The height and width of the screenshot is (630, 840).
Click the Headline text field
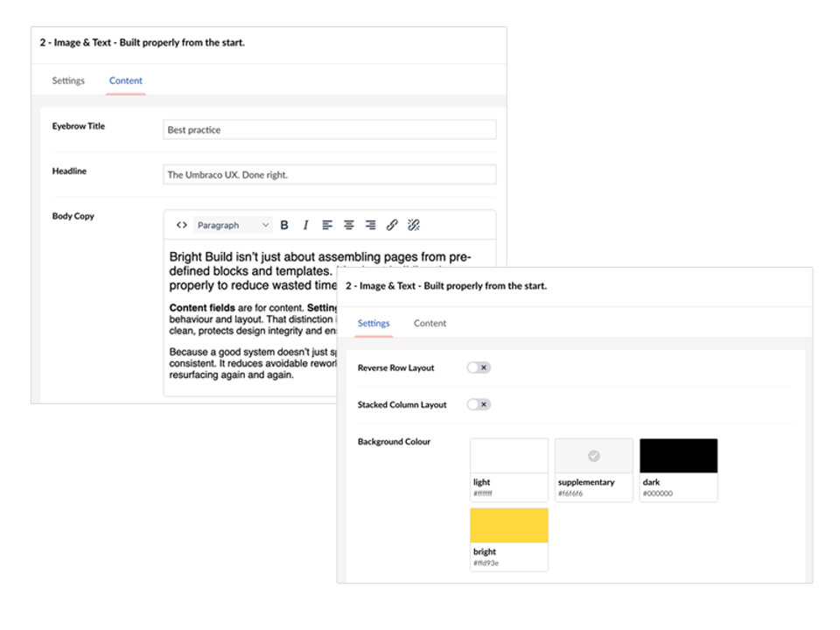pos(330,174)
